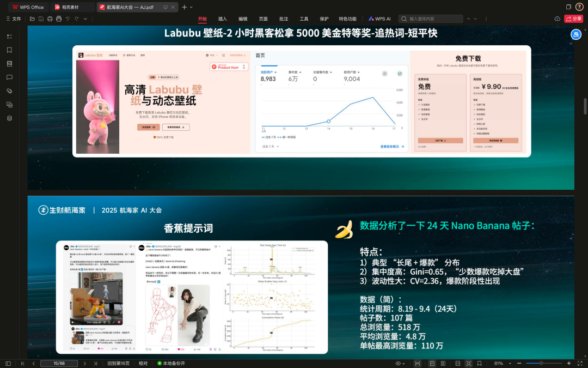Click the 校对 proofreading button

(143, 364)
